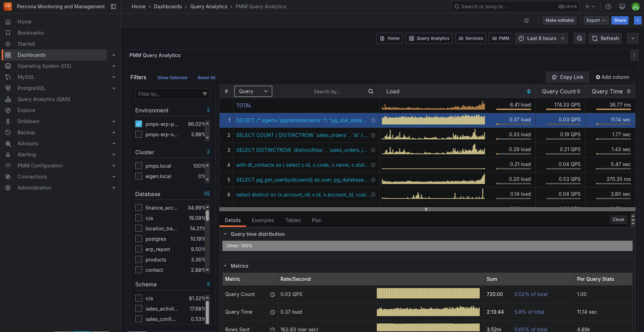Open the user profile avatar
The image size is (644, 332).
point(636,7)
